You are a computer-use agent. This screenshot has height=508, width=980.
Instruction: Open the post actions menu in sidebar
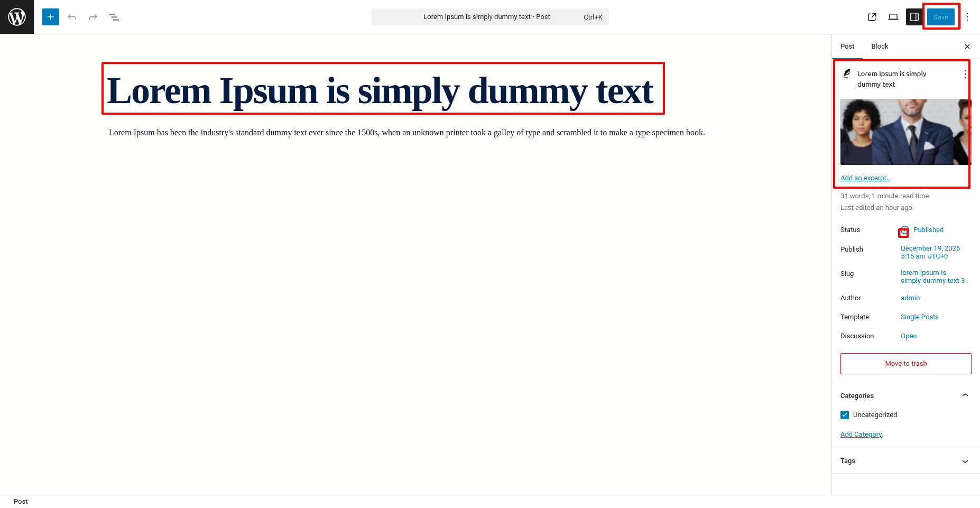tap(965, 74)
